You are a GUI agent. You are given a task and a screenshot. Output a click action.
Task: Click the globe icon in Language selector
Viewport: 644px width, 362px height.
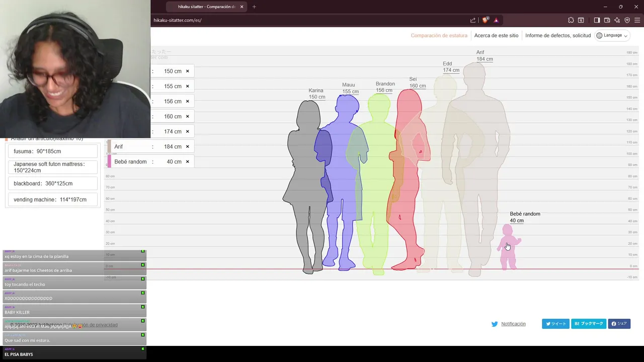coord(599,35)
